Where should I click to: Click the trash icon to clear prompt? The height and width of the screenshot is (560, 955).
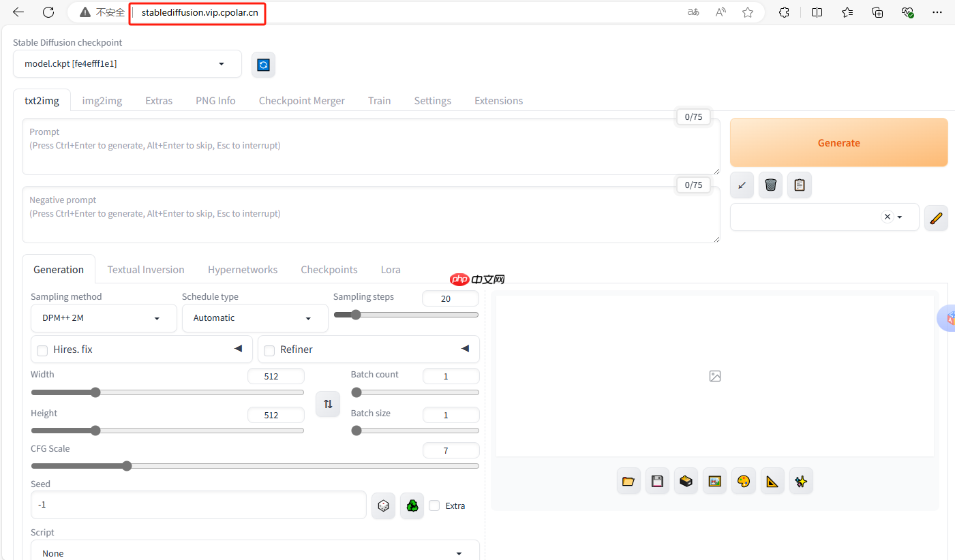pos(770,185)
